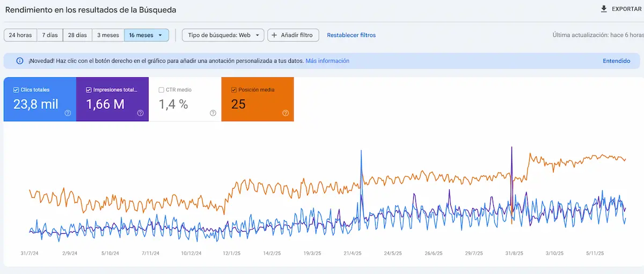Click the Restablecer filtros link
Viewport: 644px width, 274px height.
[351, 35]
